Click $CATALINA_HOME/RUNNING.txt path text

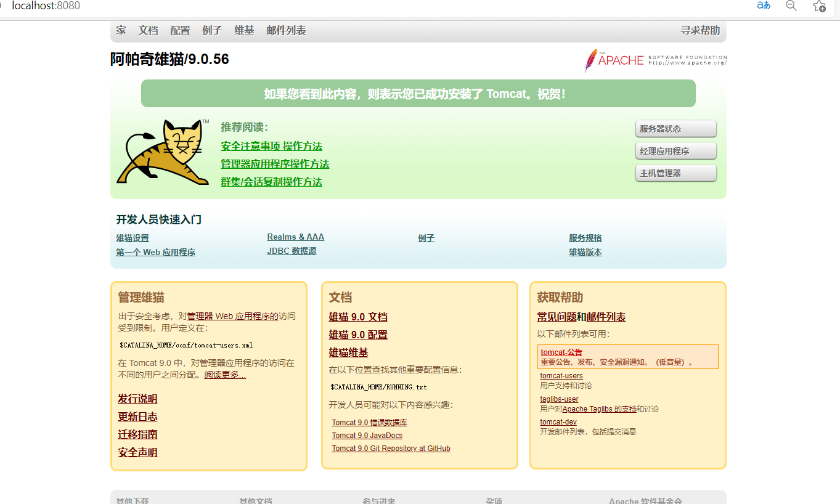[378, 387]
